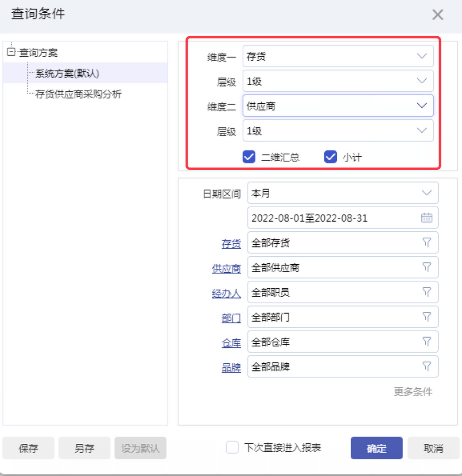462x476 pixels.
Task: Open the 维度二 dropdown showing 供应商
Action: point(338,106)
